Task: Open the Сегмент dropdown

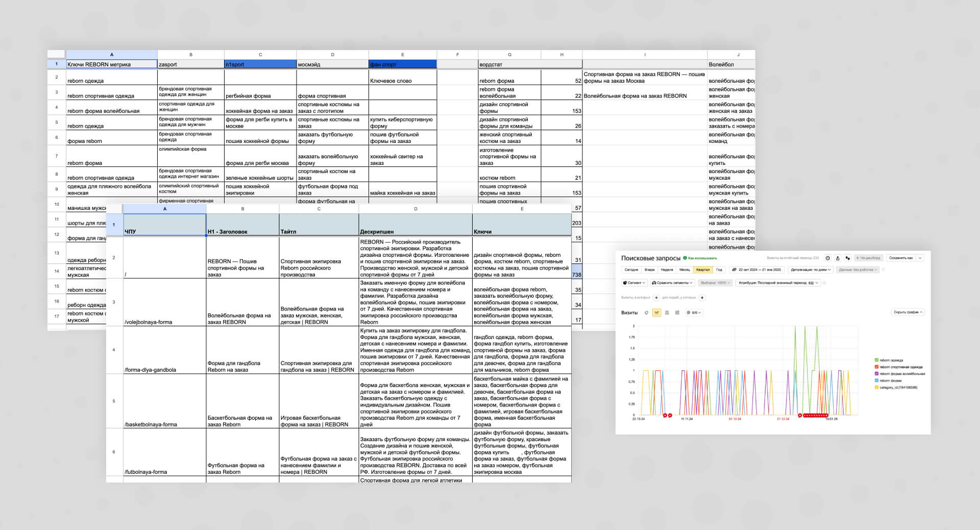Action: coord(634,283)
